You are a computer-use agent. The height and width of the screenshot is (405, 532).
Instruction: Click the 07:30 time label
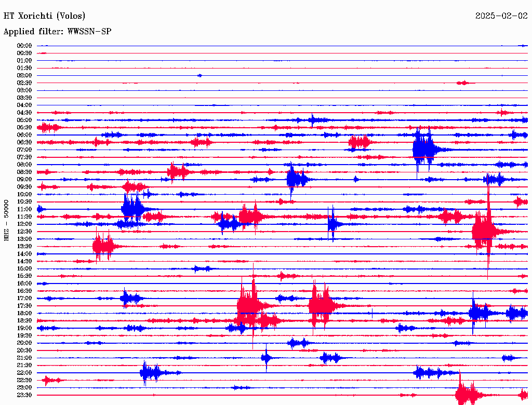(x=24, y=157)
